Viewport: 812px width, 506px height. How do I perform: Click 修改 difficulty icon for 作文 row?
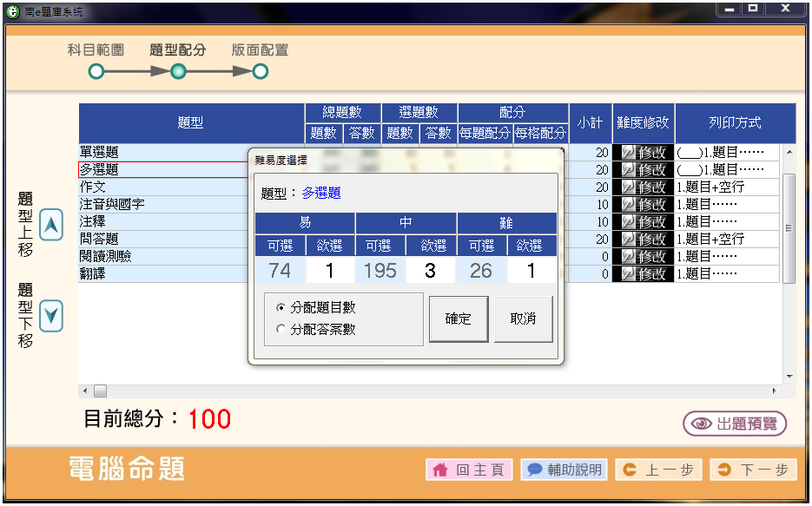(x=643, y=187)
